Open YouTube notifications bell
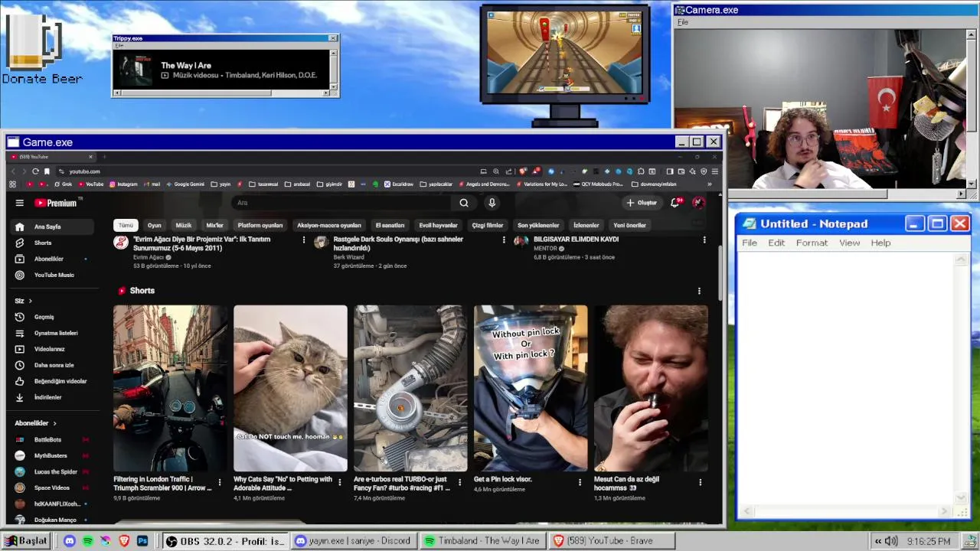 (x=675, y=203)
